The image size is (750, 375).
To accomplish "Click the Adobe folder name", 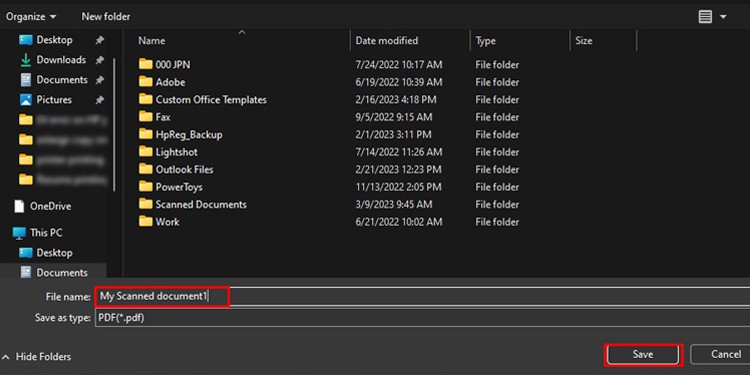I will pos(170,82).
